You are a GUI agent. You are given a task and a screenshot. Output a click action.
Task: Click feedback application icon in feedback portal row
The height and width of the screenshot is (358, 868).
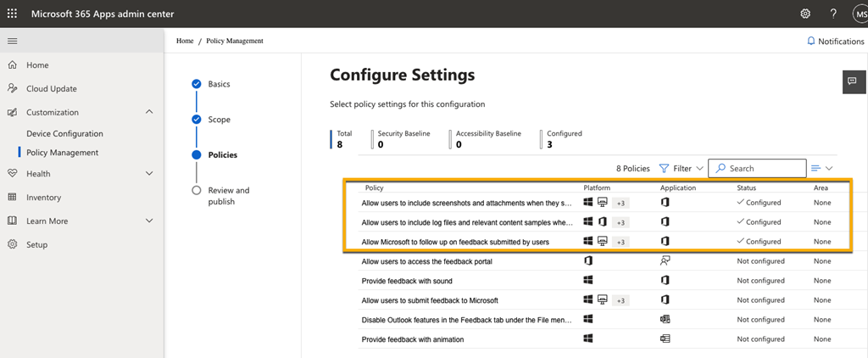tap(665, 261)
